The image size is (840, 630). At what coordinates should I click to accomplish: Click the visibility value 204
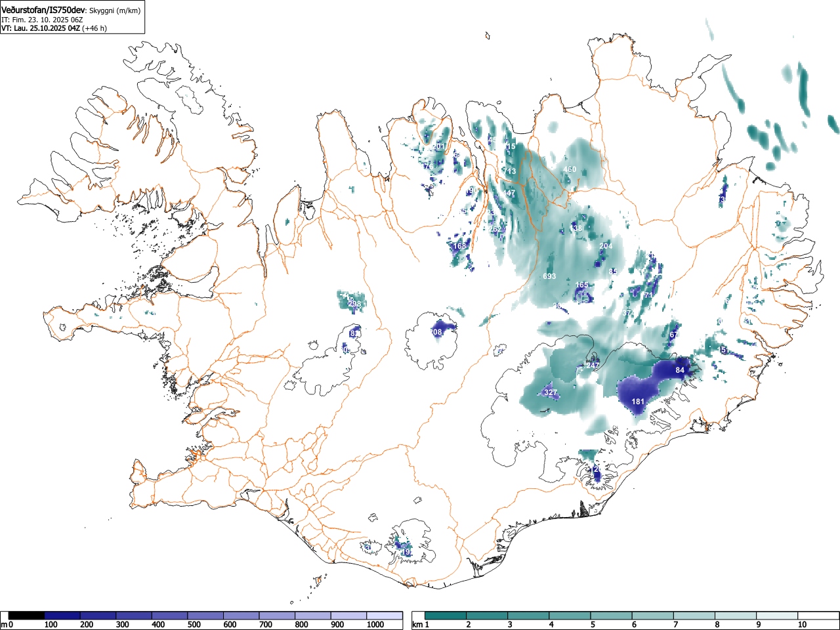pos(606,246)
